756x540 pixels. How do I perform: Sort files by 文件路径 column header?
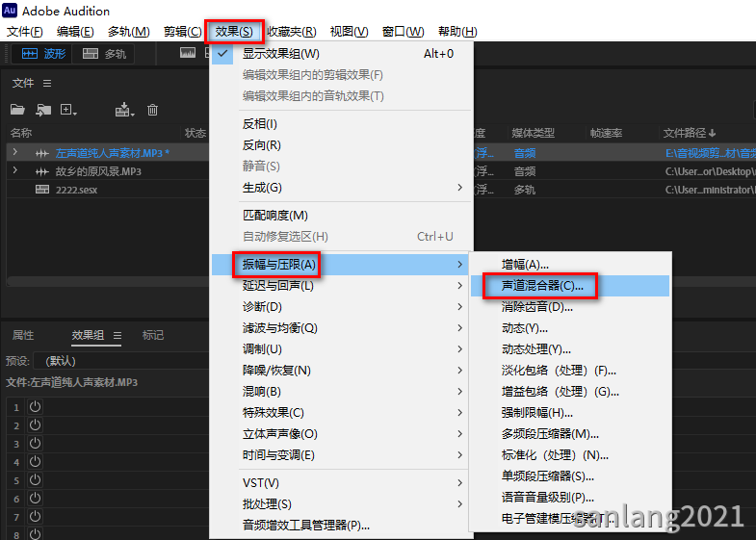point(689,133)
